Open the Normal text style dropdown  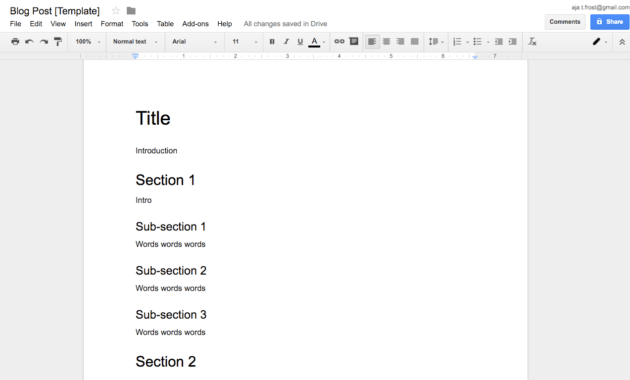(135, 41)
